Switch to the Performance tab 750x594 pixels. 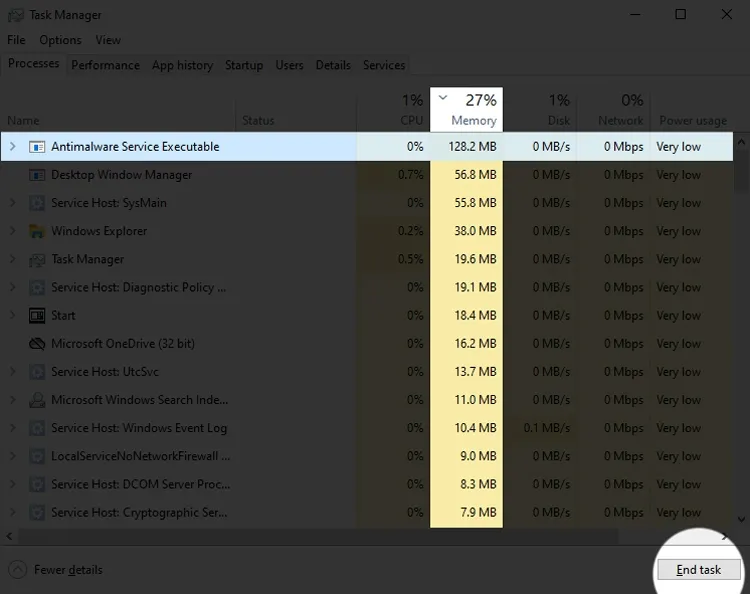tap(105, 65)
